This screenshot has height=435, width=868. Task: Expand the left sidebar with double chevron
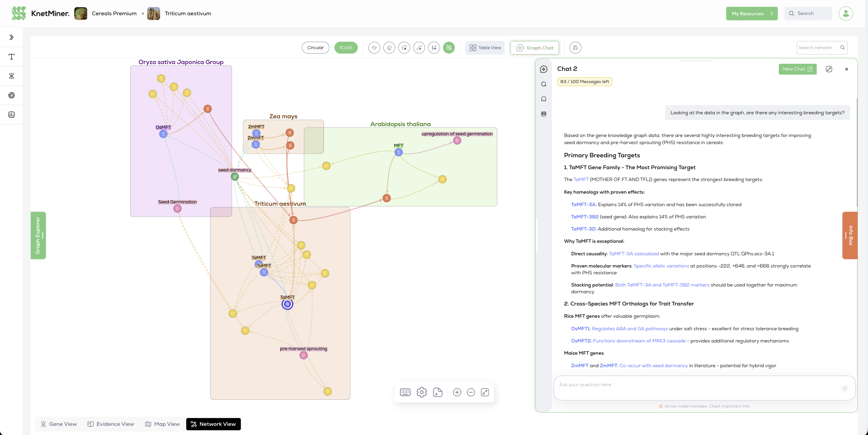coord(12,37)
